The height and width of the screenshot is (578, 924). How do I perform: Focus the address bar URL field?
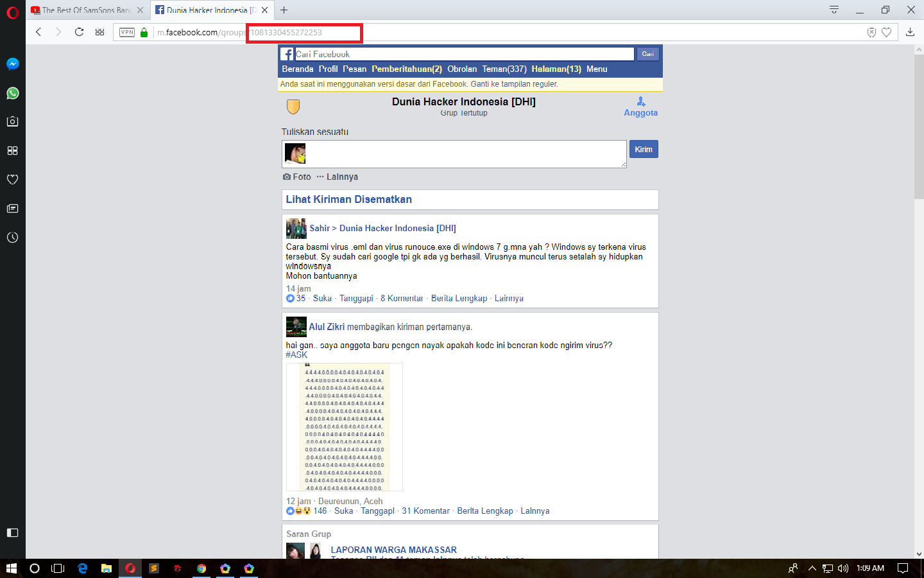507,32
